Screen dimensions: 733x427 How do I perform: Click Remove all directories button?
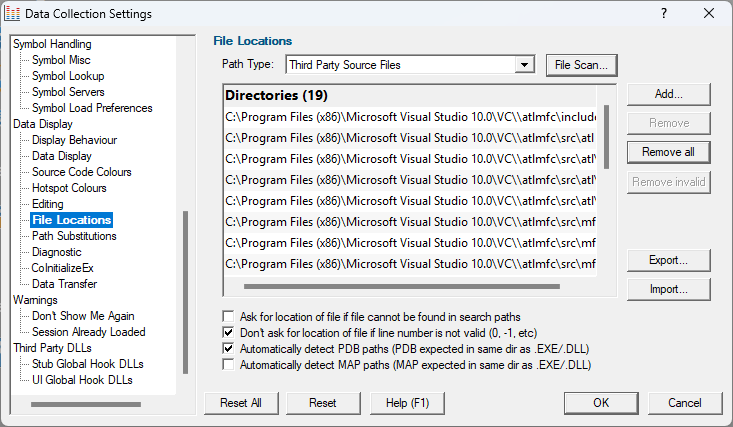tap(668, 152)
